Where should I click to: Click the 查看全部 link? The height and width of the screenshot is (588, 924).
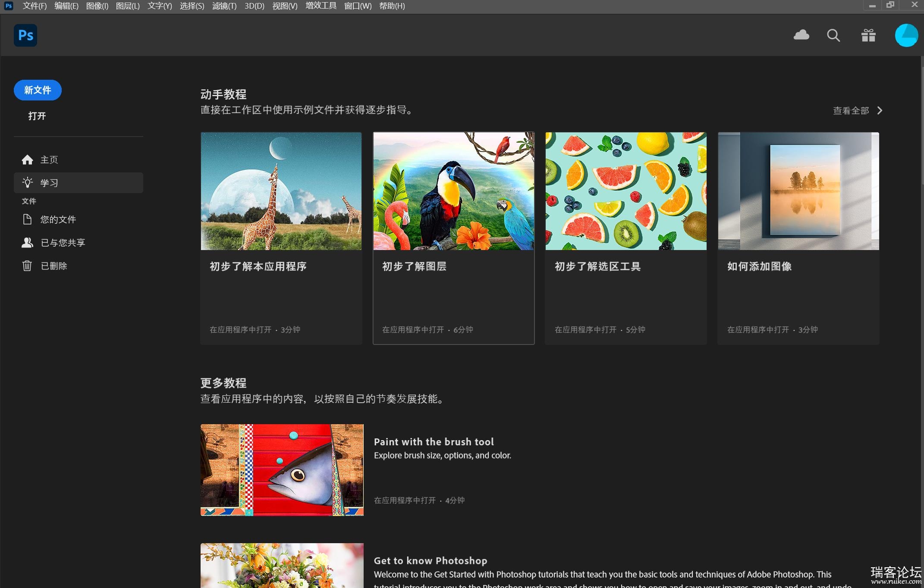coord(851,111)
